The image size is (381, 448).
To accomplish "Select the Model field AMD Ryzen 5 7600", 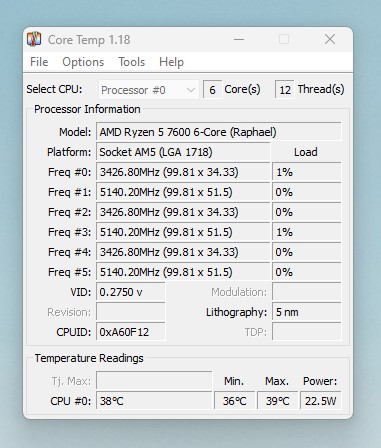I will pos(219,132).
